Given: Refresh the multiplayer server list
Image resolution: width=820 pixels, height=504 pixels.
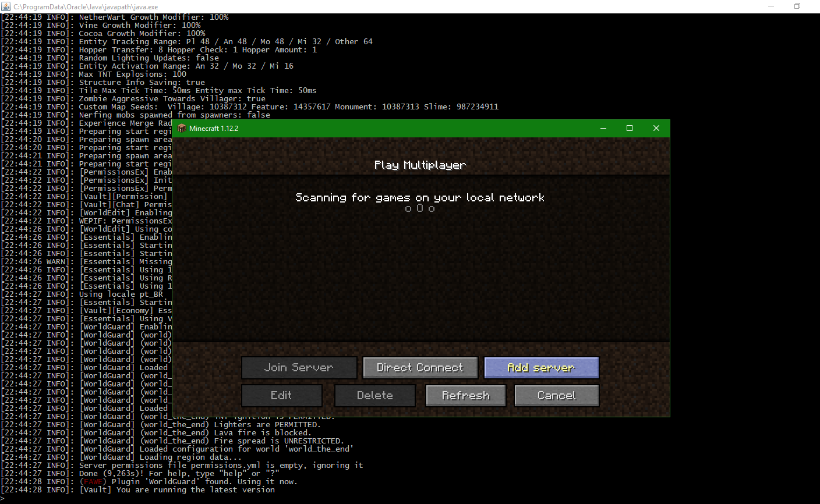Looking at the screenshot, I should click(466, 396).
